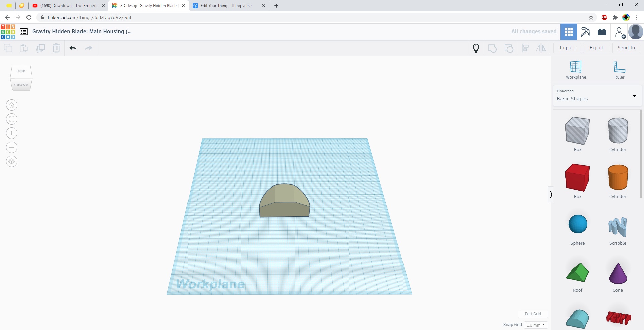The width and height of the screenshot is (644, 330).
Task: Collapse the shapes panel chevron
Action: [551, 194]
